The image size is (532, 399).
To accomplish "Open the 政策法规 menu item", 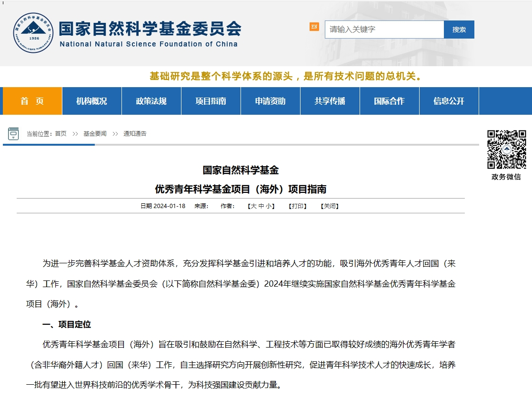I will [151, 101].
